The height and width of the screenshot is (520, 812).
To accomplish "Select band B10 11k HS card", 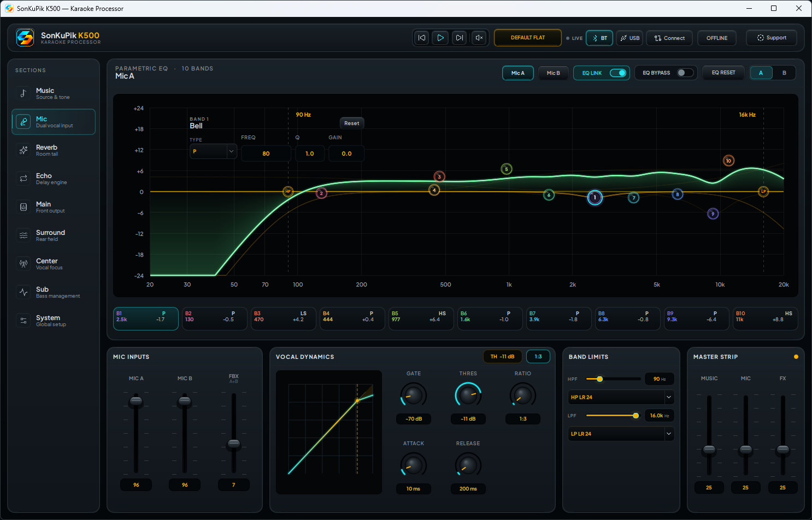I will pyautogui.click(x=765, y=318).
